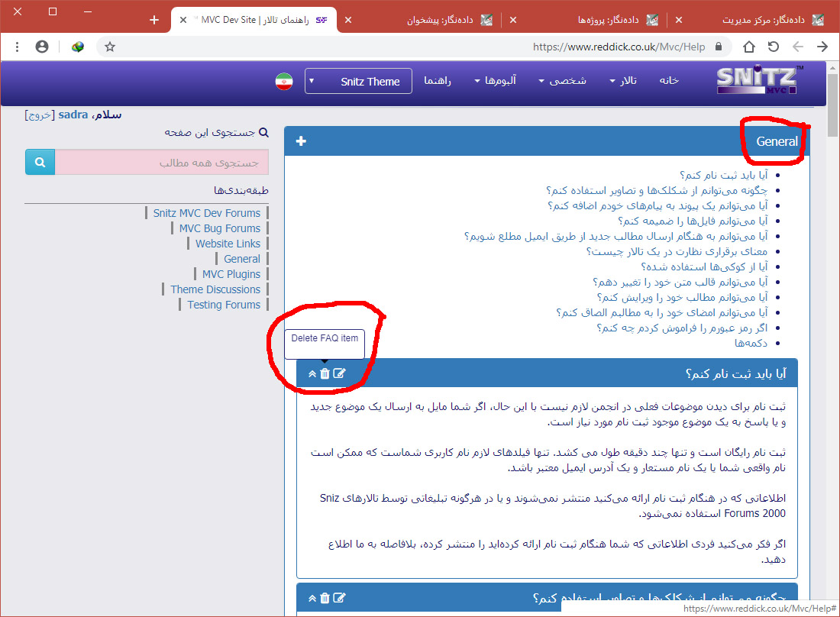
Task: Click the blue search magnifier button
Action: (40, 163)
